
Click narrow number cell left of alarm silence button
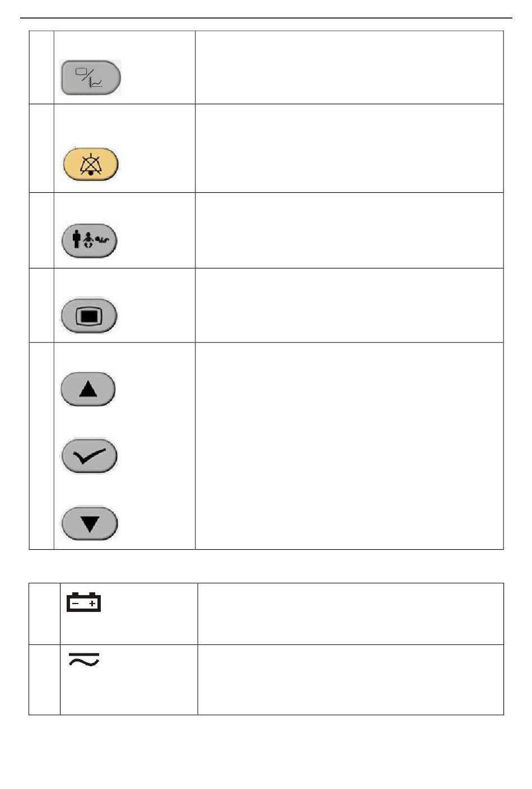41,148
